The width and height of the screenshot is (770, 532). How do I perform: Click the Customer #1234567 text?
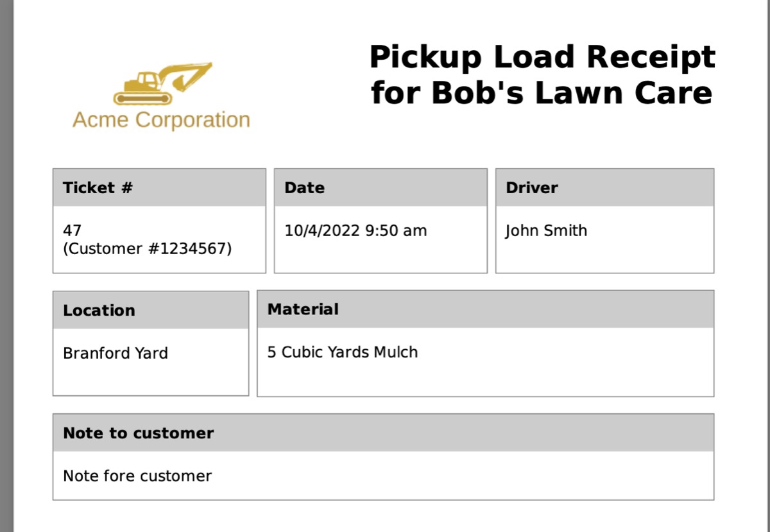pos(147,248)
